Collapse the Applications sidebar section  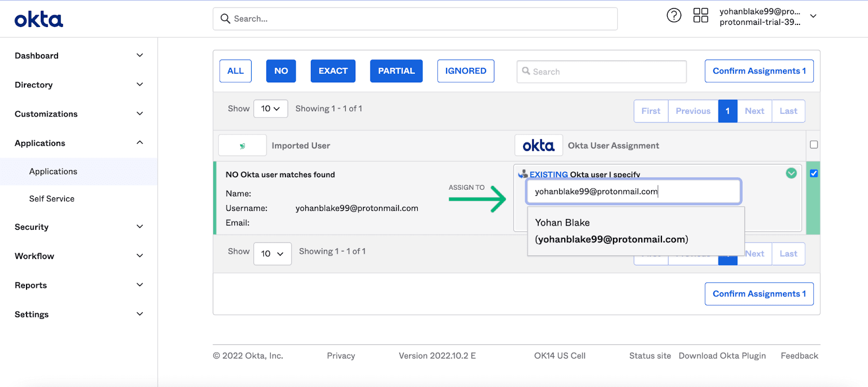(139, 143)
